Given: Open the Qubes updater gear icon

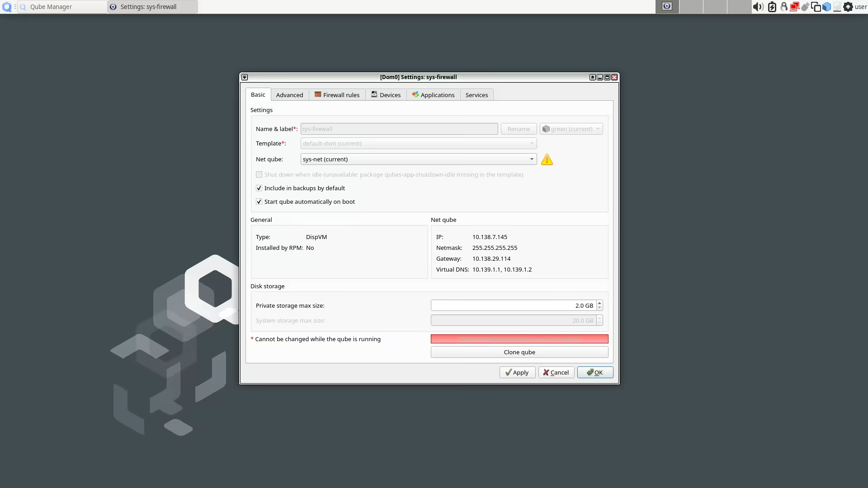Looking at the screenshot, I should 848,7.
